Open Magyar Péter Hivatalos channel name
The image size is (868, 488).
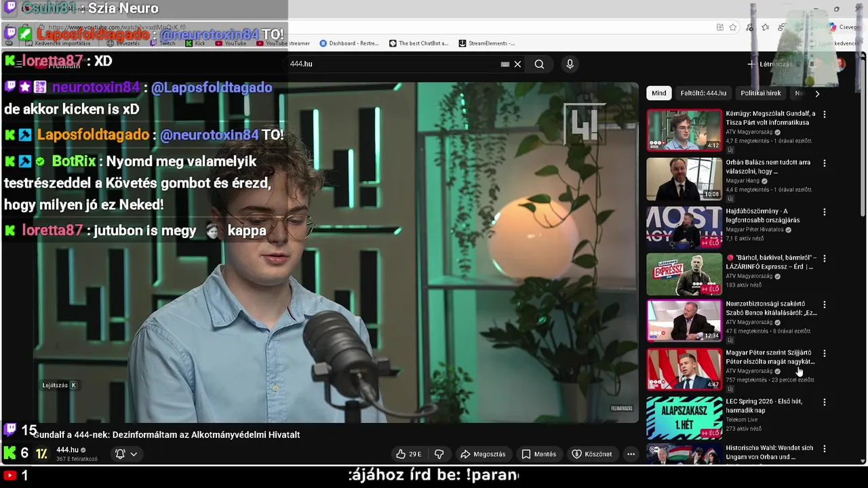(x=754, y=230)
